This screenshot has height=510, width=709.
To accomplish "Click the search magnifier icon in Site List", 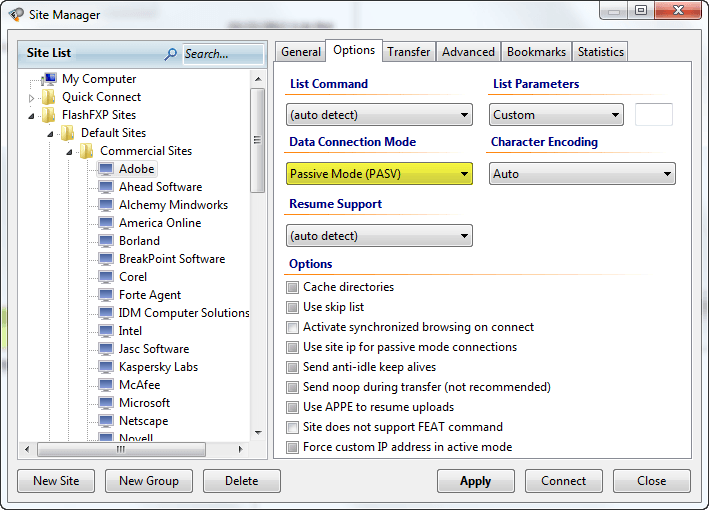I will [x=170, y=54].
